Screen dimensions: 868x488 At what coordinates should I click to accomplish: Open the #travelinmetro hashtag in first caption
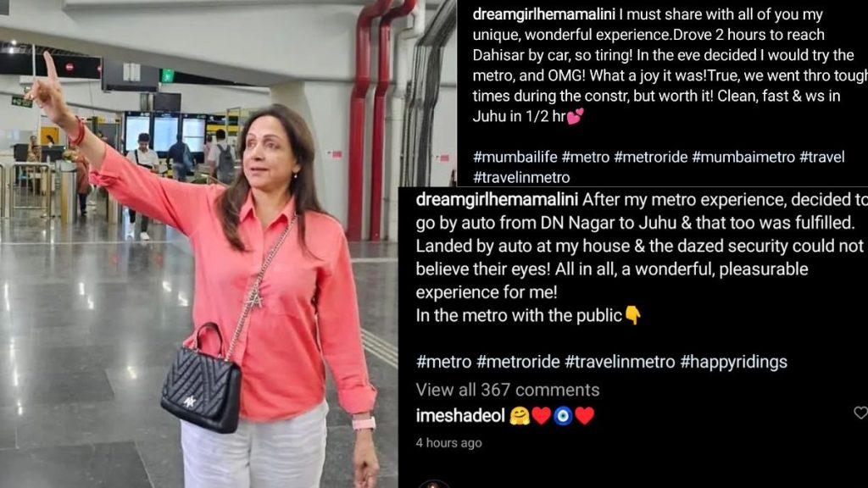point(521,178)
